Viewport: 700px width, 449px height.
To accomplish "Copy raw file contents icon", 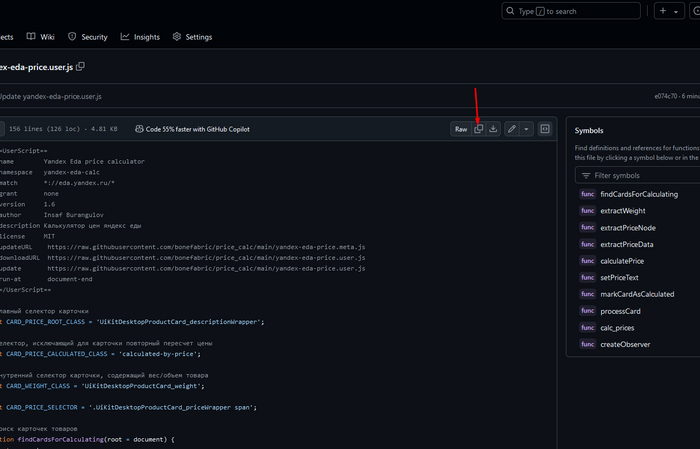I will (x=479, y=129).
